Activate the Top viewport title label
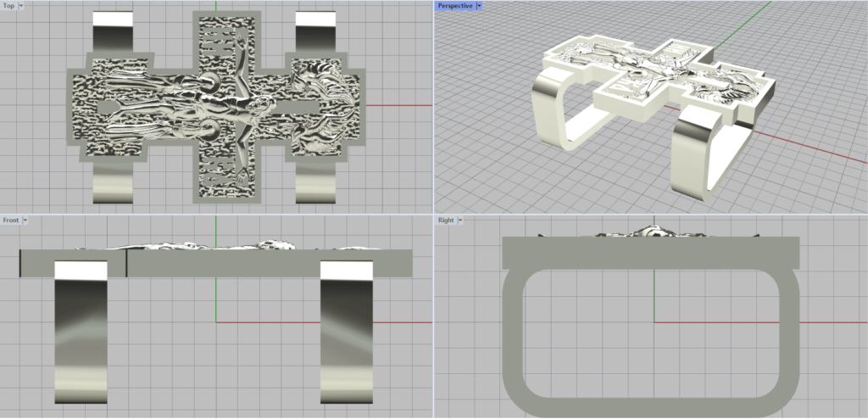The height and width of the screenshot is (419, 868). [x=8, y=6]
